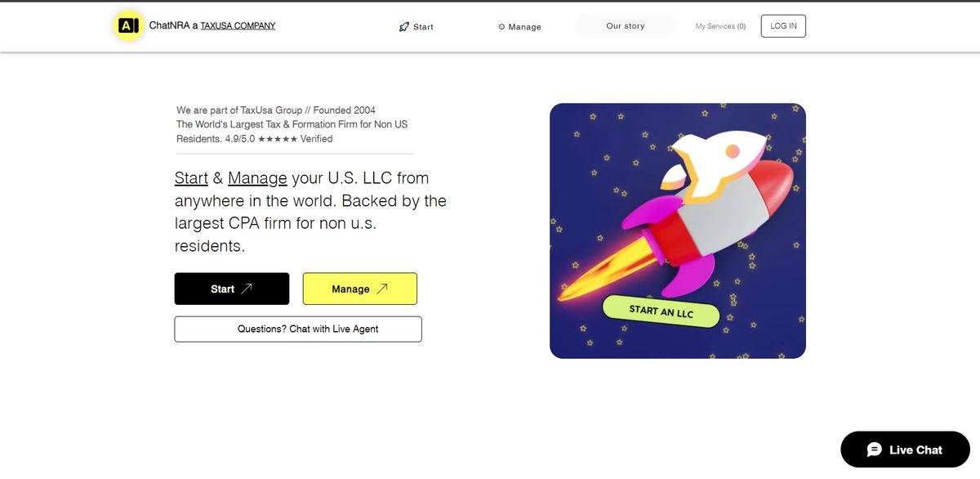Follow the TAXUSA COMPANY link
The width and height of the screenshot is (980, 479).
tap(238, 25)
